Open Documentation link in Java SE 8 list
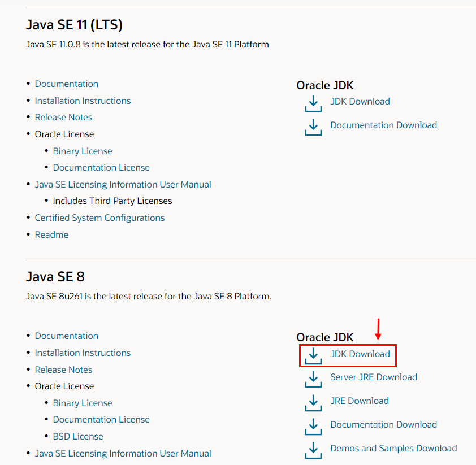476x465 pixels. click(67, 336)
